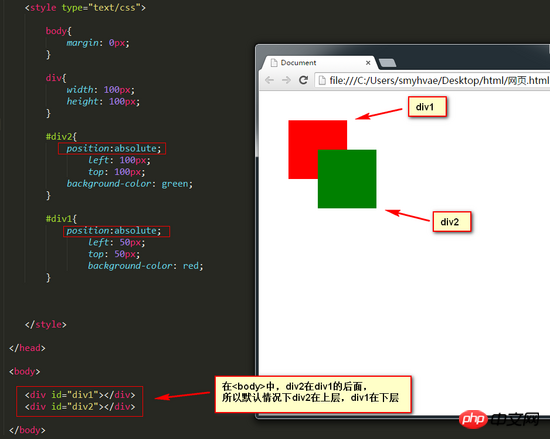Viewport: 550px width, 439px height.
Task: Click position:absolute line under #div1
Action: click(x=116, y=231)
